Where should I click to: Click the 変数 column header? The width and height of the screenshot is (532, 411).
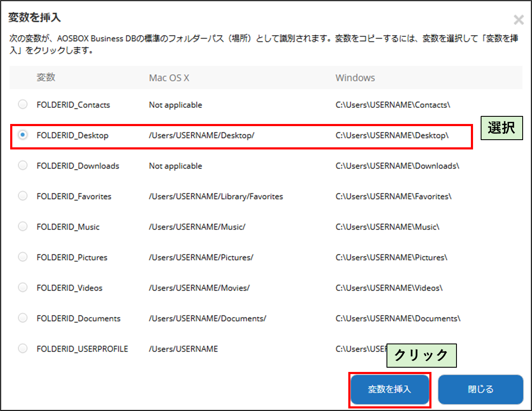click(46, 77)
